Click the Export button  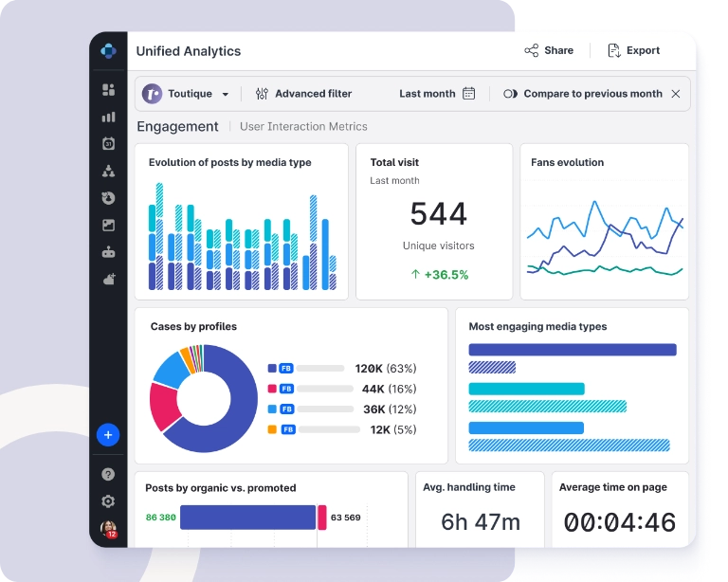tap(633, 50)
